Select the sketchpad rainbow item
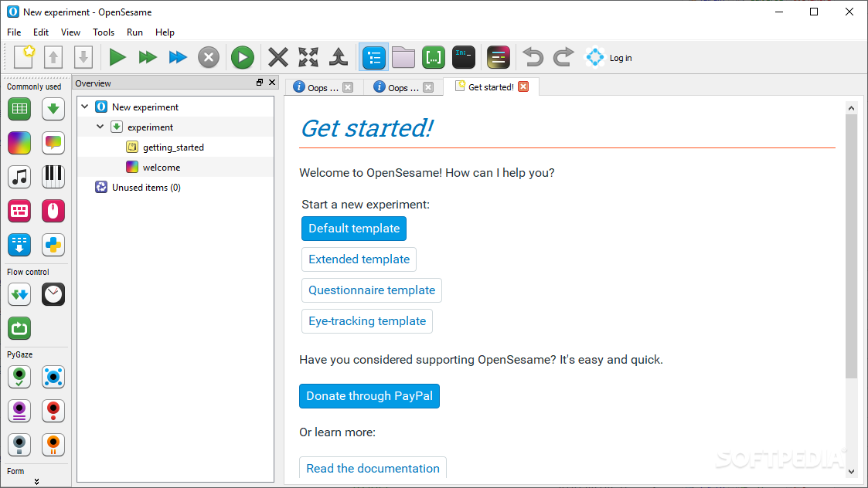 [19, 143]
